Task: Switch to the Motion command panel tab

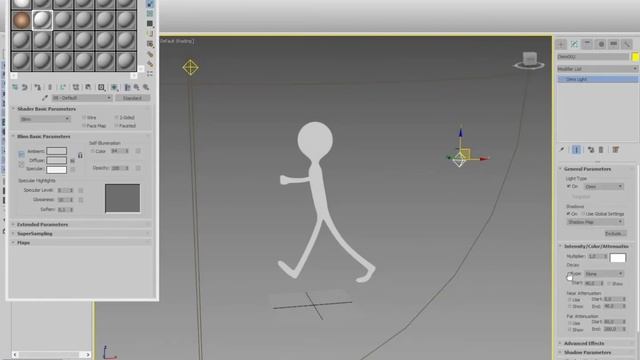Action: point(600,44)
